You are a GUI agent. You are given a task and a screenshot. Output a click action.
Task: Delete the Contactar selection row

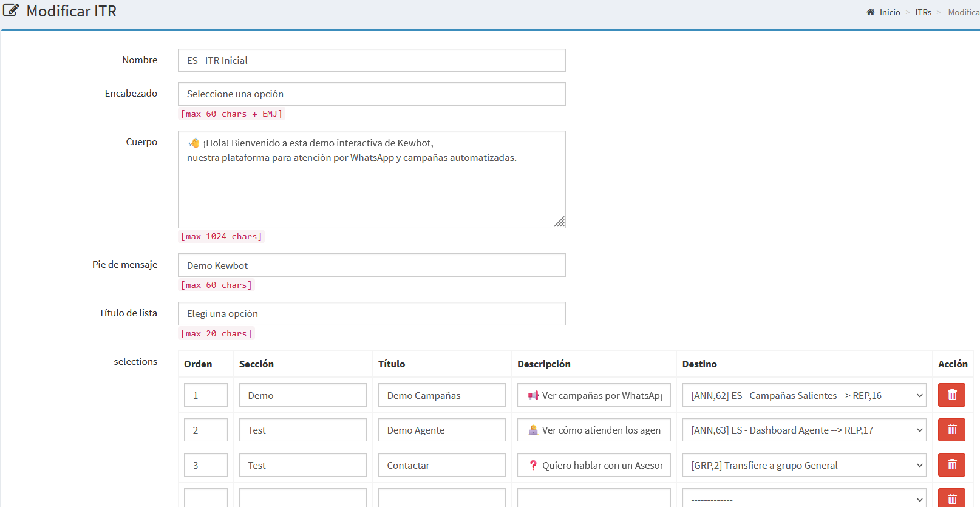click(951, 464)
